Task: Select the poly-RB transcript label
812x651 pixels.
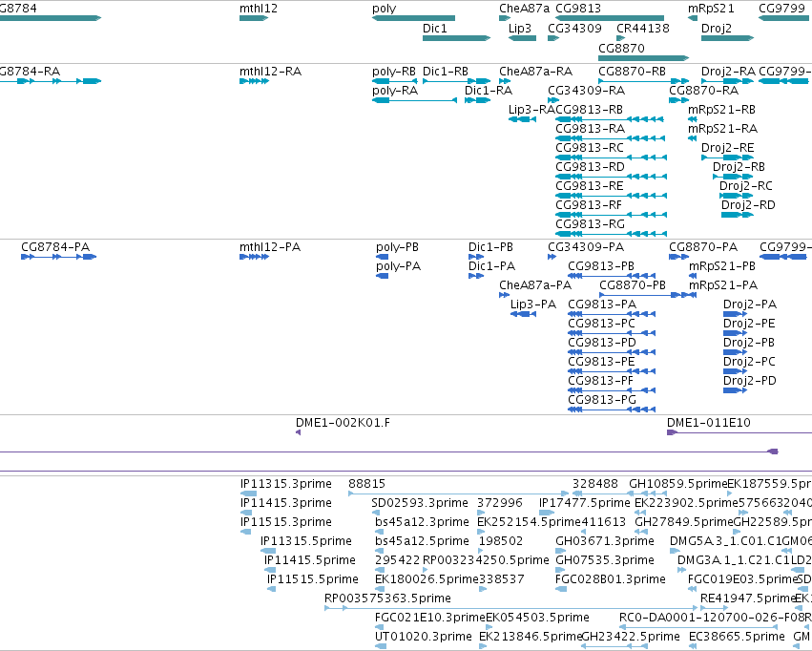Action: point(393,72)
